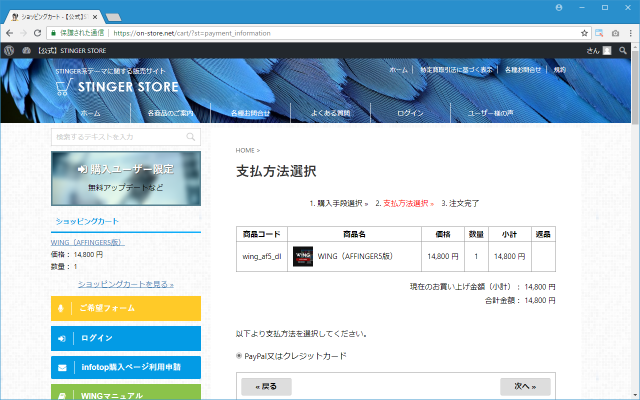Viewport: 640px width, 400px height.
Task: Click 商品コード table header
Action: tap(262, 234)
